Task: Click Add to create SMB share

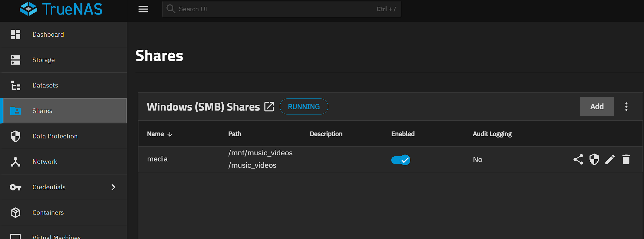Action: (x=597, y=107)
